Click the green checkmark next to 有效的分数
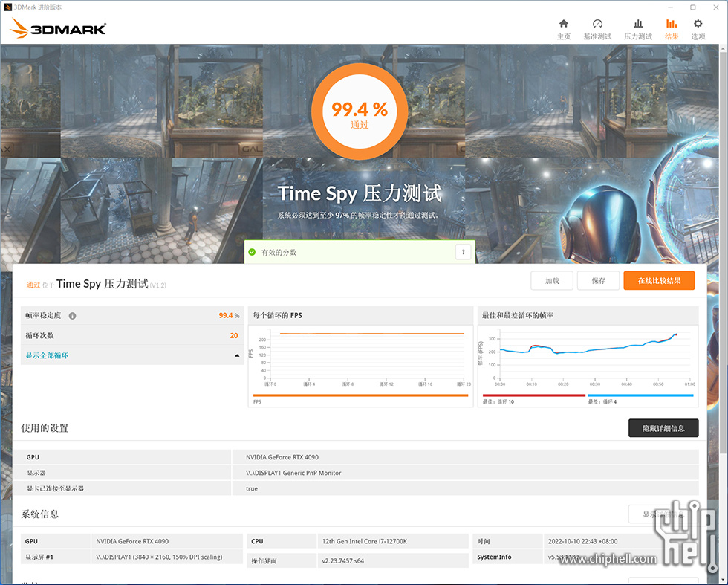This screenshot has width=728, height=585. (252, 252)
